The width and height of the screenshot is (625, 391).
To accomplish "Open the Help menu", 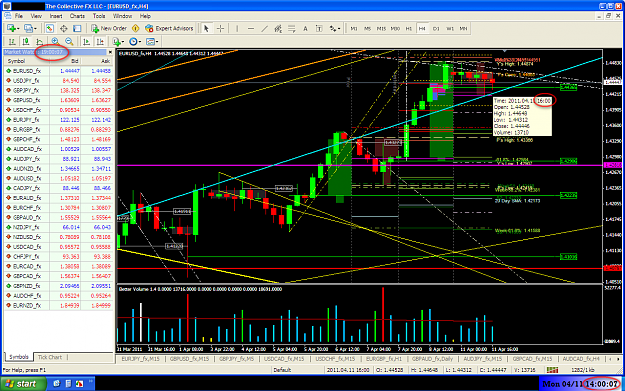I will (x=145, y=16).
